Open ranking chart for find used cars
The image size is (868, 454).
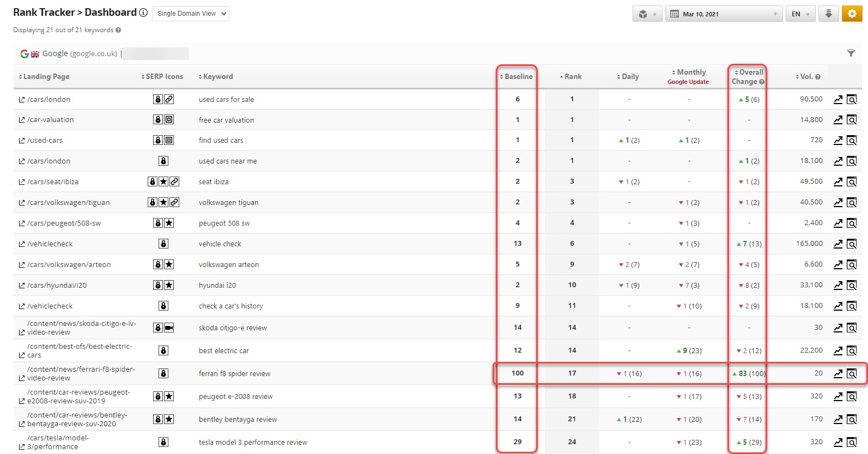[838, 140]
